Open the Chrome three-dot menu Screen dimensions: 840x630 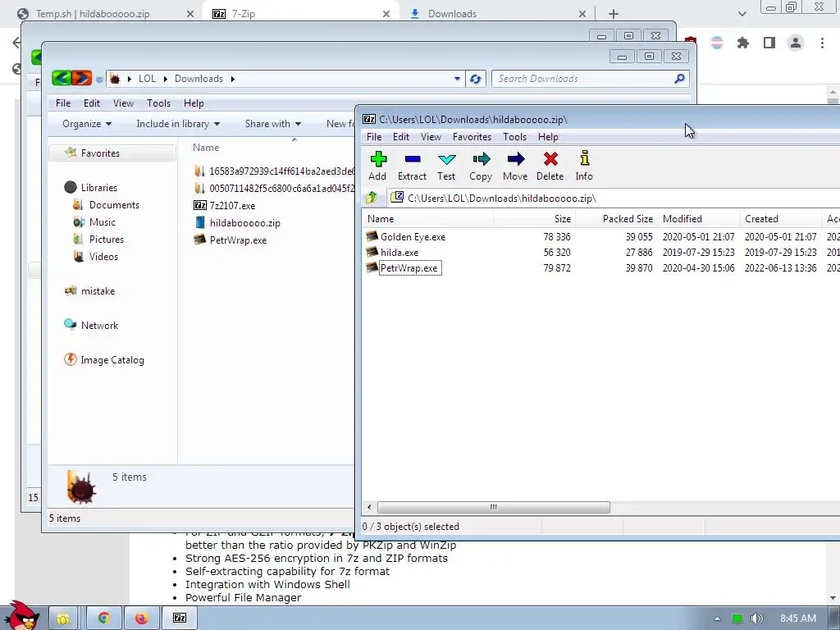tap(822, 43)
